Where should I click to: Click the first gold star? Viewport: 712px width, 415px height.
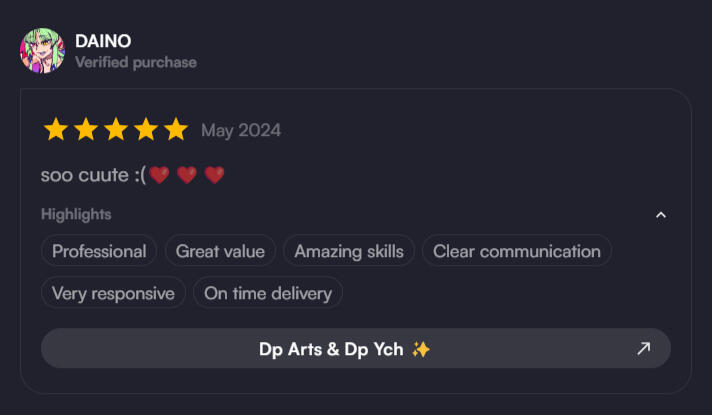pos(55,130)
